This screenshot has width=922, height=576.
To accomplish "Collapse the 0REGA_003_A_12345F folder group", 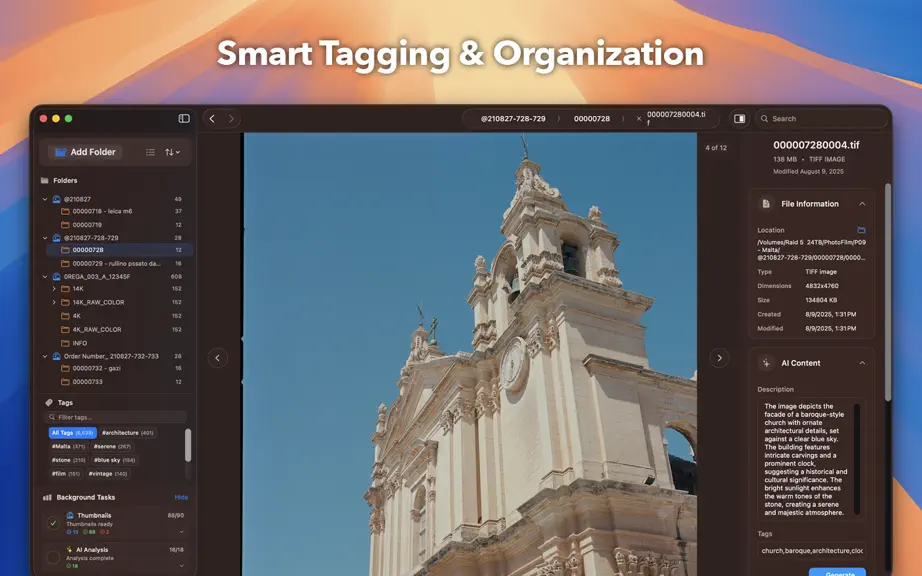I will click(x=45, y=277).
